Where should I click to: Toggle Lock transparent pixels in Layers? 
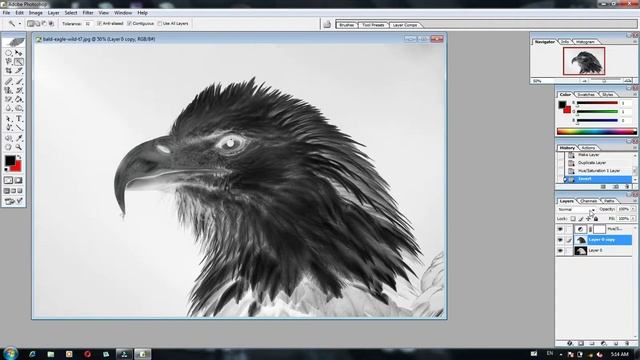573,219
